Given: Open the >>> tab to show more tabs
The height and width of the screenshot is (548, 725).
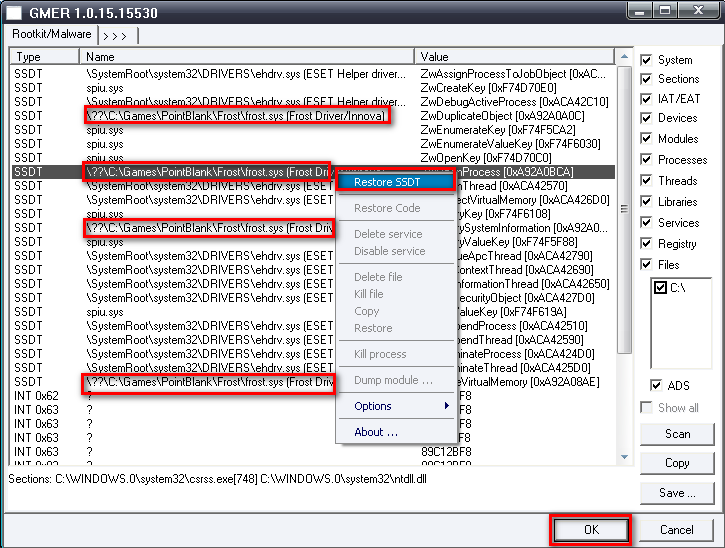Looking at the screenshot, I should coord(115,36).
